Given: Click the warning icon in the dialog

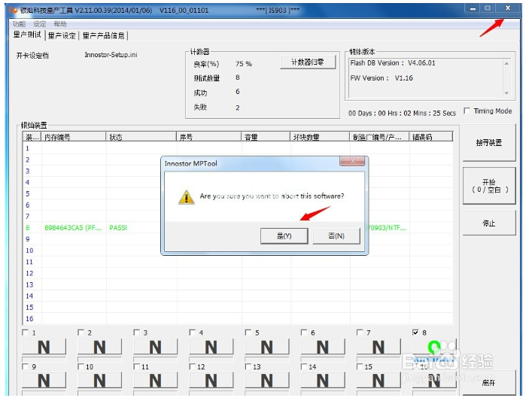Looking at the screenshot, I should click(x=186, y=197).
